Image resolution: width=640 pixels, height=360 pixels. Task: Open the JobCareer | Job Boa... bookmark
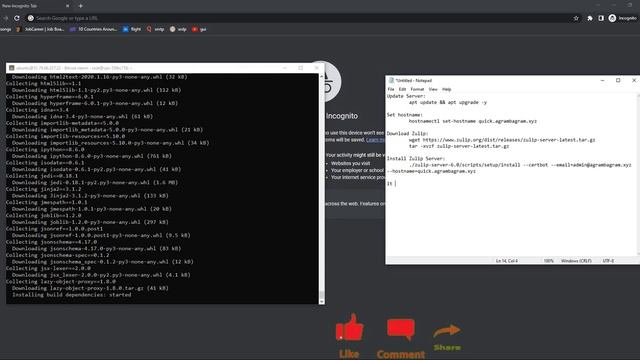(40, 29)
